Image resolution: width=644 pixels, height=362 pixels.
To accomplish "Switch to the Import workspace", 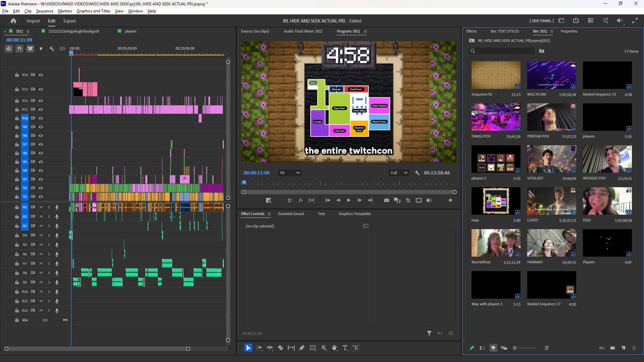I will [x=33, y=21].
